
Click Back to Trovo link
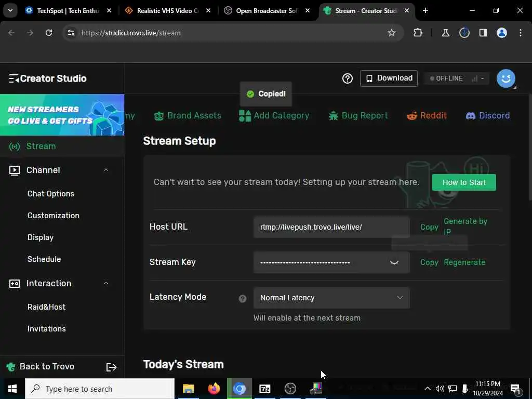[x=41, y=366]
